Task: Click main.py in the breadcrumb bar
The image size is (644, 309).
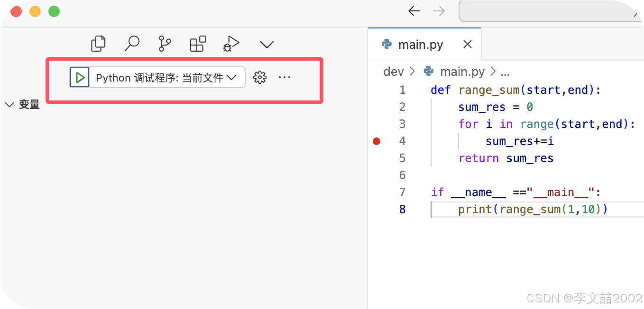Action: [x=463, y=72]
